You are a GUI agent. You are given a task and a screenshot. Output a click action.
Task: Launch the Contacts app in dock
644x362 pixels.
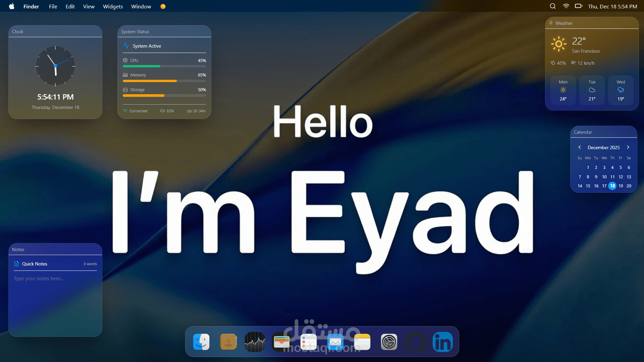click(x=228, y=342)
